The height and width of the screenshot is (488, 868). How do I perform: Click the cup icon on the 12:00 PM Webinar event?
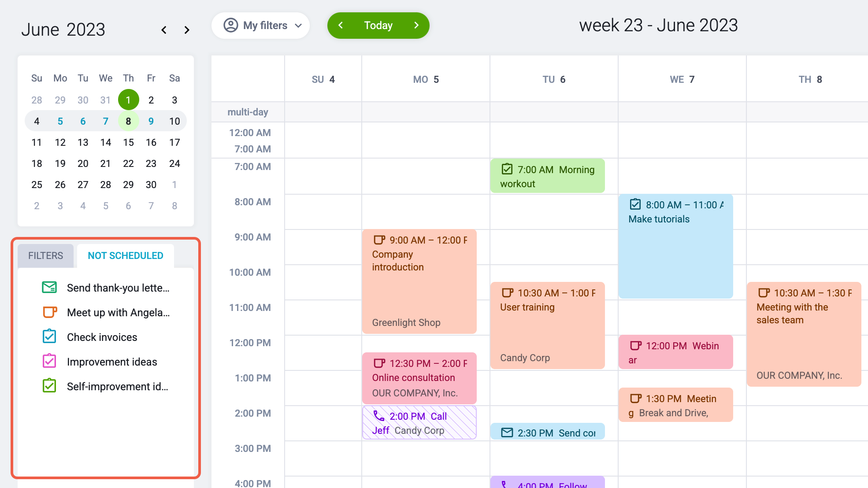635,346
